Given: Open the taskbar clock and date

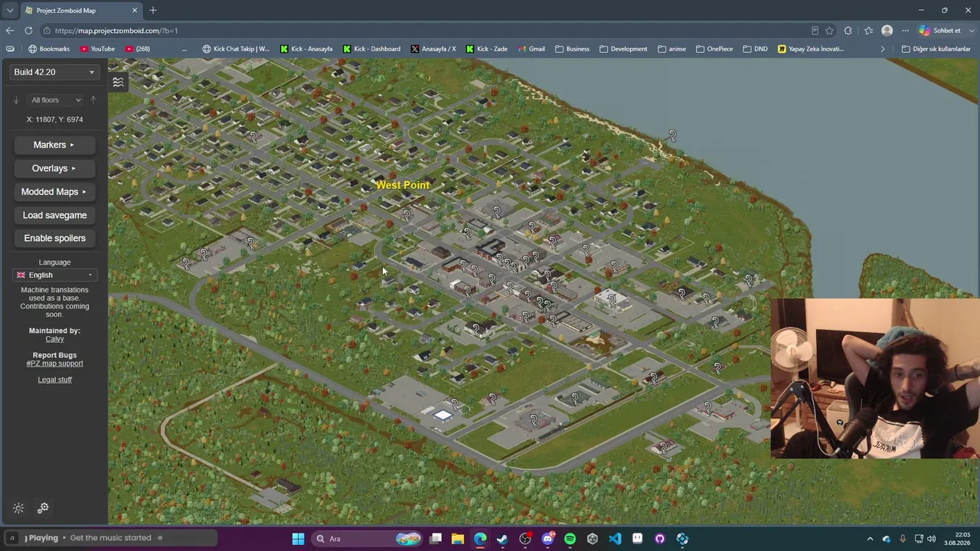Looking at the screenshot, I should (957, 539).
